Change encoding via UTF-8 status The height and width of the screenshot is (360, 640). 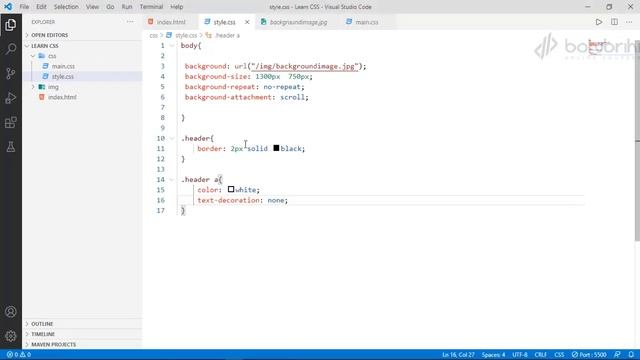click(520, 355)
